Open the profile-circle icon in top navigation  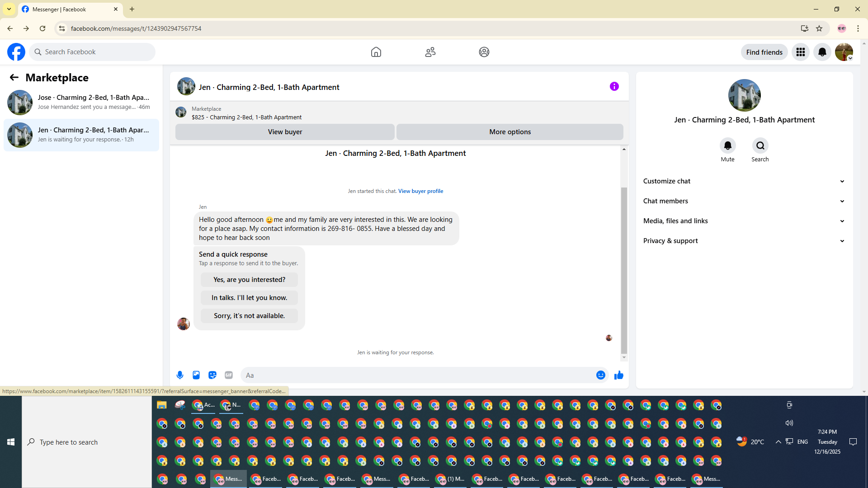(484, 52)
